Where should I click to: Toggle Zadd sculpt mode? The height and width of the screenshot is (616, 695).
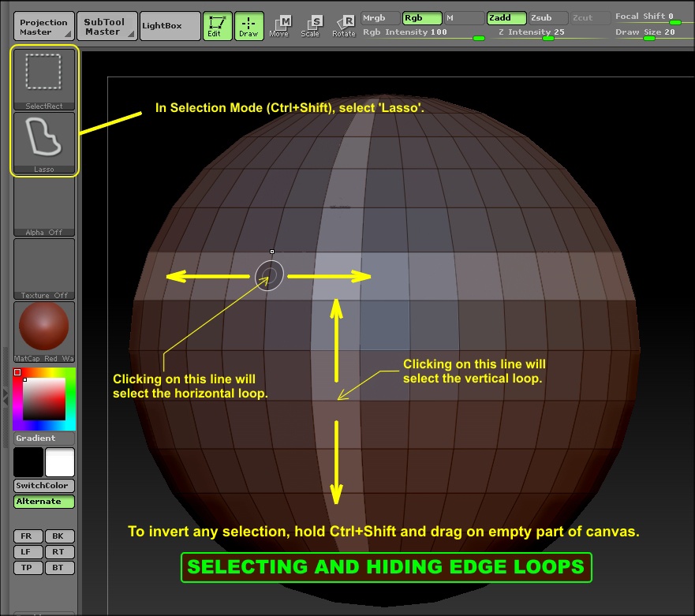tap(506, 18)
